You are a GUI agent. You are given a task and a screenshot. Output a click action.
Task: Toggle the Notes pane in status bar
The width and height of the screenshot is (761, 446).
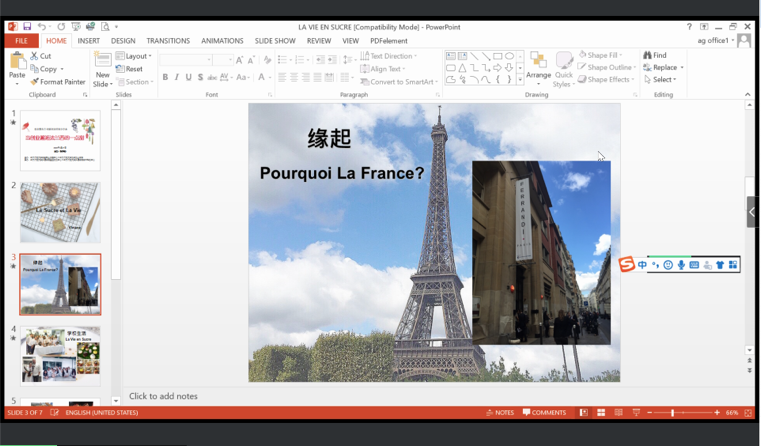(x=500, y=412)
